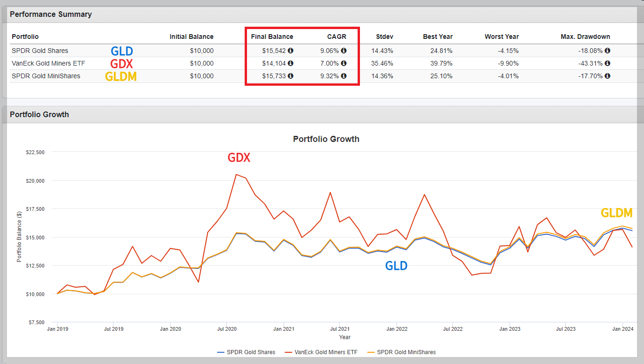The image size is (644, 364).
Task: Click the -9.90% Worst Year value
Action: [x=508, y=63]
